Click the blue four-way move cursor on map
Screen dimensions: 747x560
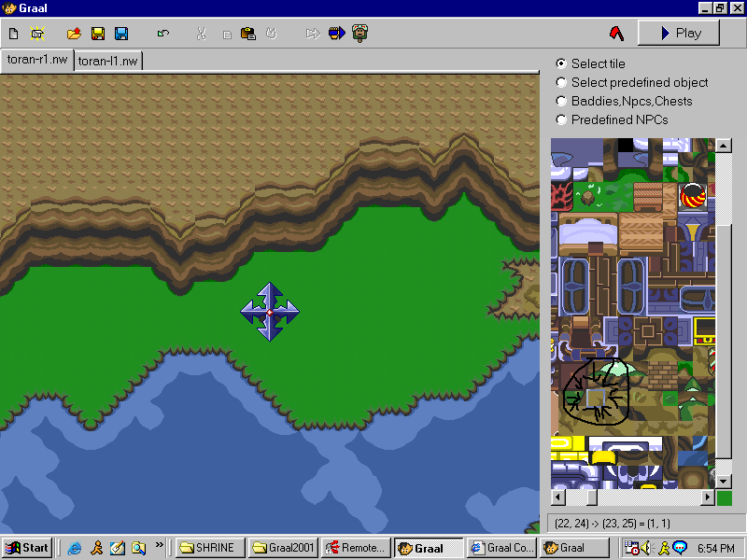270,313
